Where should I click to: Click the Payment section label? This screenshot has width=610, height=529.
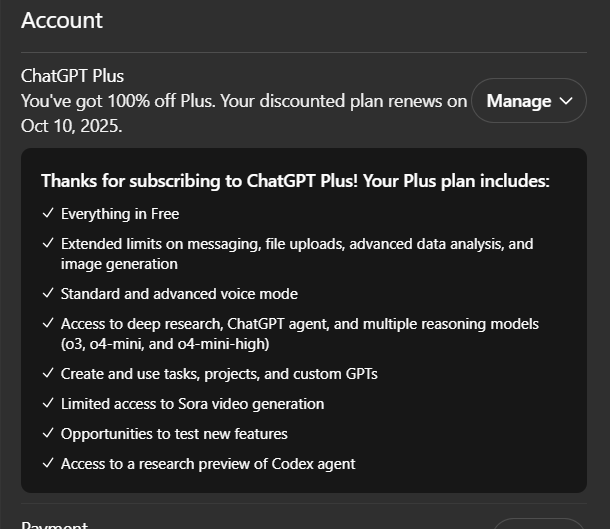55,525
